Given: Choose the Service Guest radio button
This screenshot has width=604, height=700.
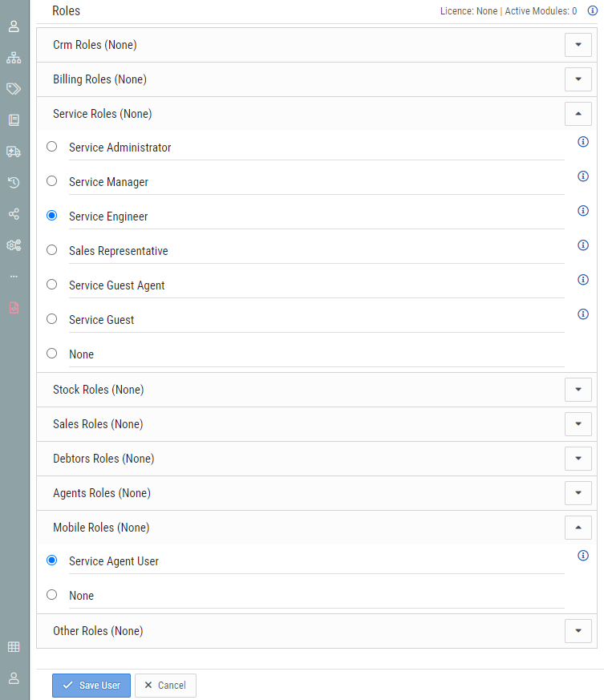Looking at the screenshot, I should click(52, 319).
